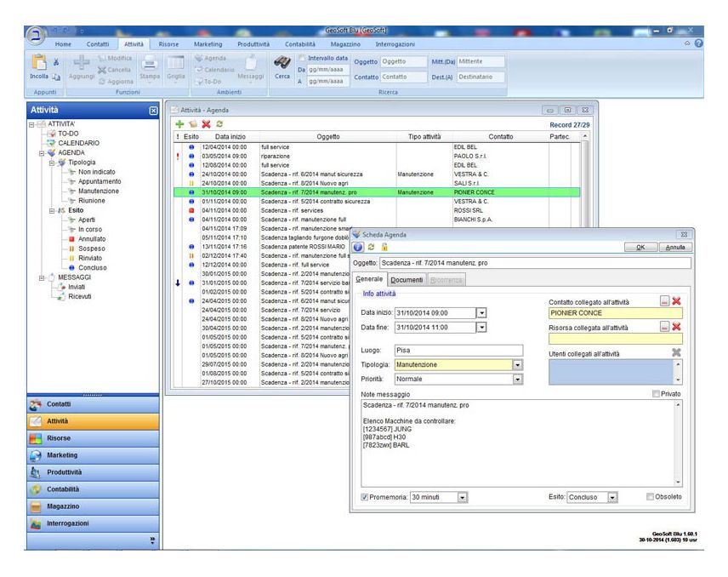The image size is (728, 577).
Task: Delete record with red X in Agenda toolbar
Action: pyautogui.click(x=206, y=124)
